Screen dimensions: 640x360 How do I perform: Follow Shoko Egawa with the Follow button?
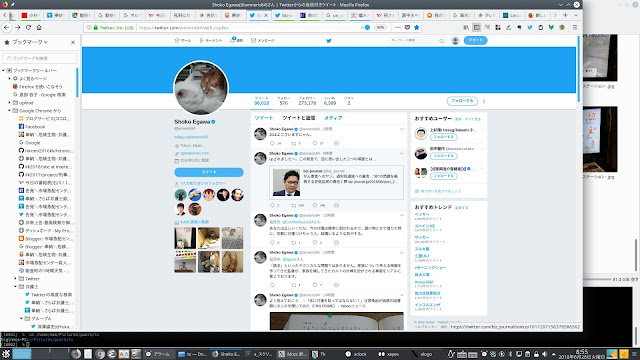tap(462, 101)
